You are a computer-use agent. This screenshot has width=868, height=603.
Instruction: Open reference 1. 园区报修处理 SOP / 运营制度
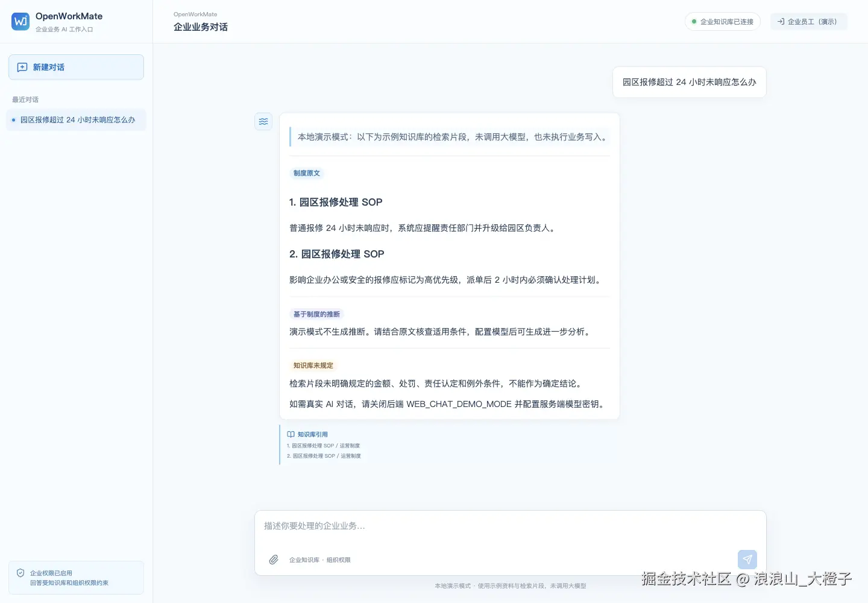[x=323, y=446]
